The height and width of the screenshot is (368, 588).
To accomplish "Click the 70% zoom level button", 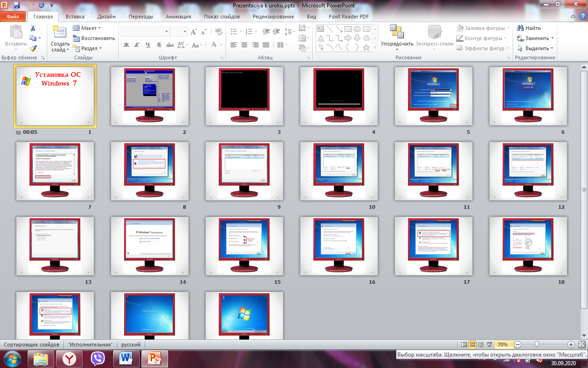I will (503, 345).
